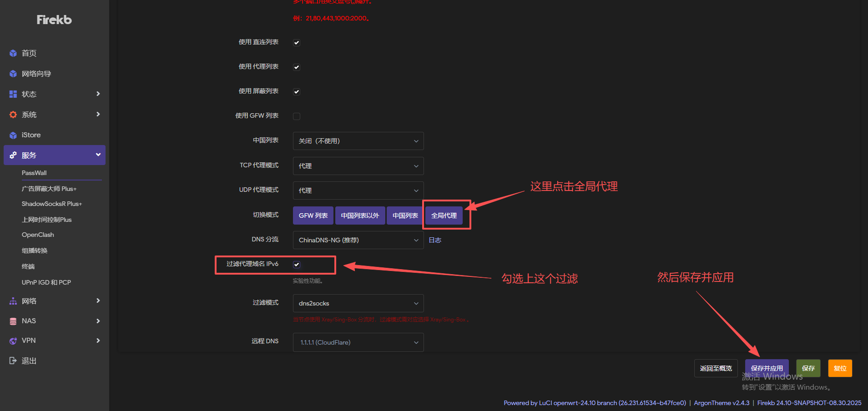Image resolution: width=868 pixels, height=411 pixels.
Task: Expand the 网络 sidebar section chevron
Action: (x=98, y=301)
